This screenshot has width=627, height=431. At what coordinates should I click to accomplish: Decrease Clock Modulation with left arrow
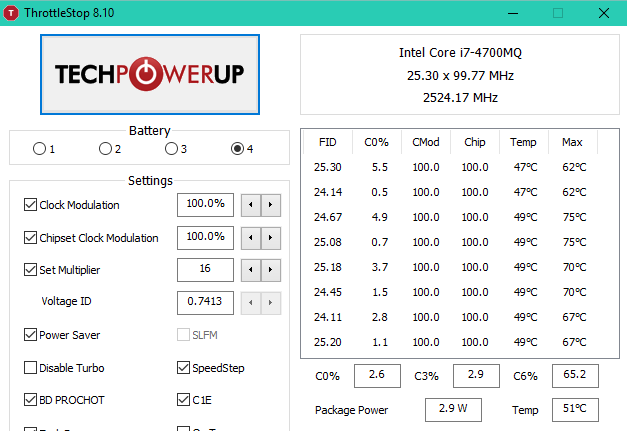(251, 205)
